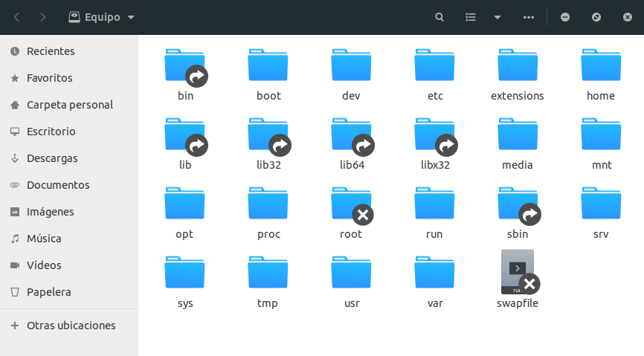The image size is (644, 356).
Task: Select the etc folder
Action: 435,66
